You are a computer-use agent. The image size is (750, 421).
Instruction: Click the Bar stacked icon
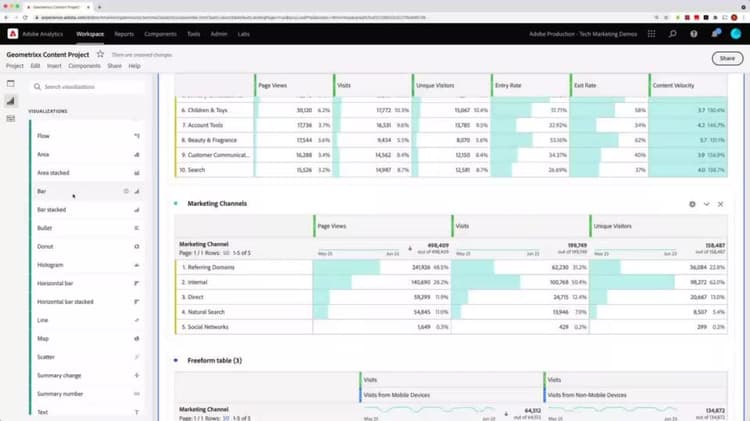coord(137,210)
